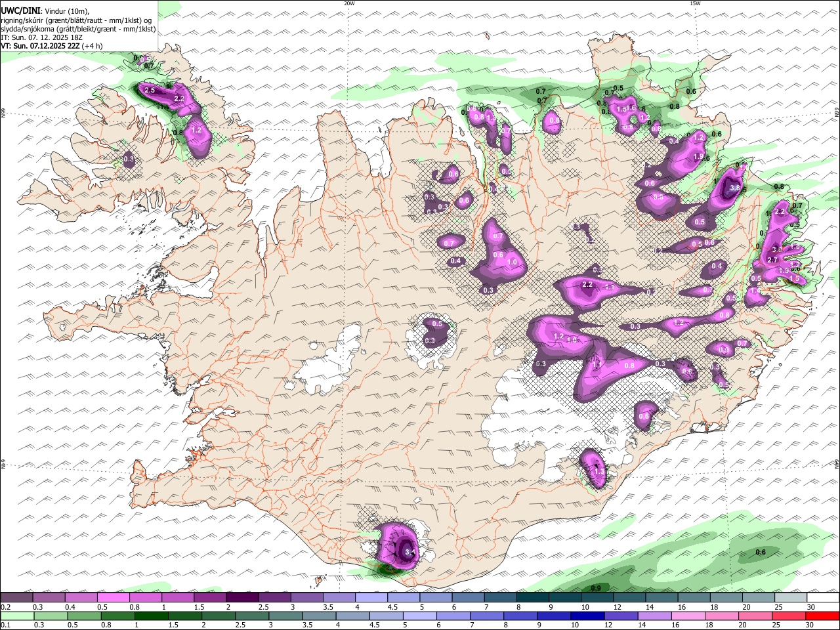Click the 'rigning/skúrir' legend description line

76,20
